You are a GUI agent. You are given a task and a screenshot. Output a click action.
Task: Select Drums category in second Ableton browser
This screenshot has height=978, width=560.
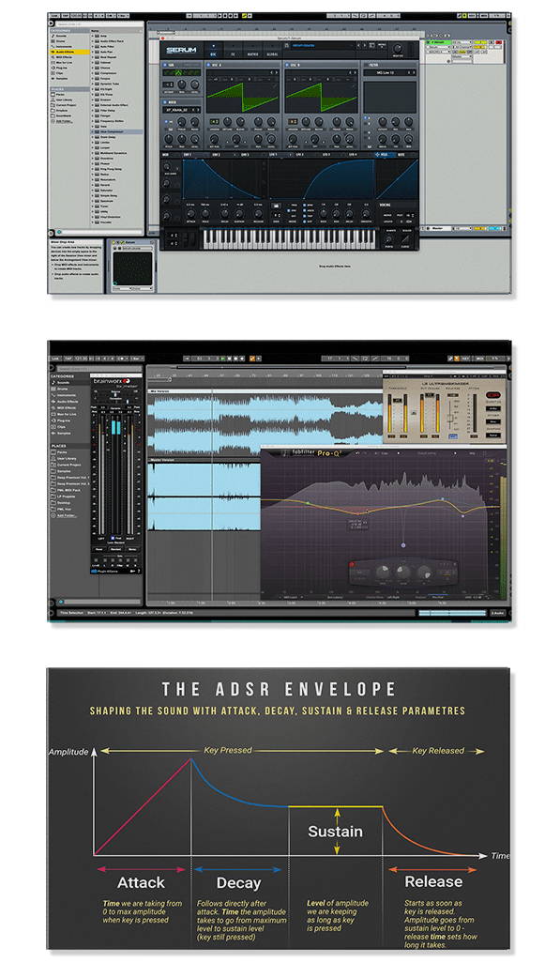62,389
